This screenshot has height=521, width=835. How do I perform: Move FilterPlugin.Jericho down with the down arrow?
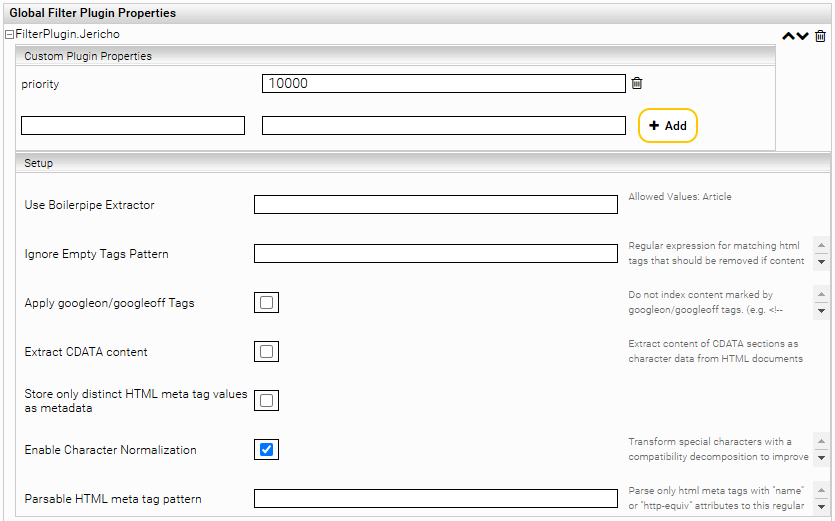tap(803, 36)
